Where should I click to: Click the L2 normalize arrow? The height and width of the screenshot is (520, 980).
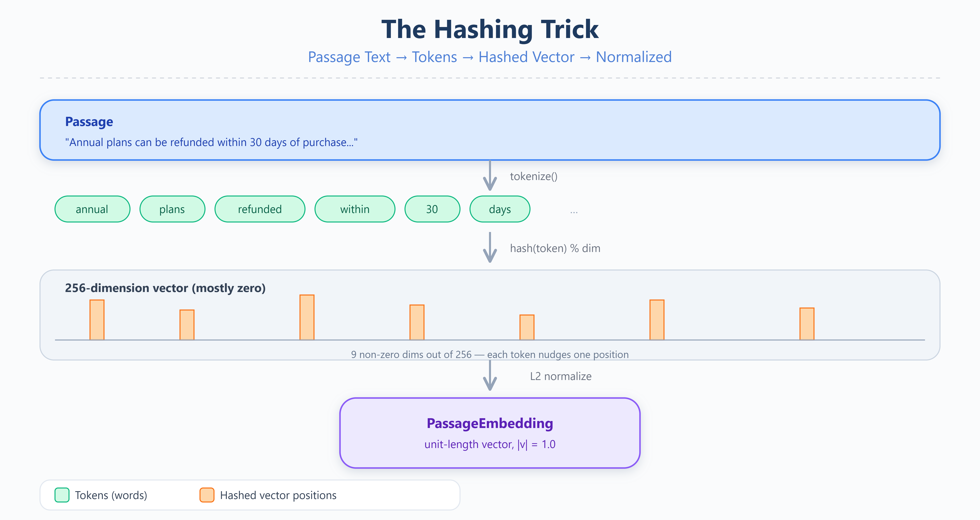pyautogui.click(x=490, y=376)
